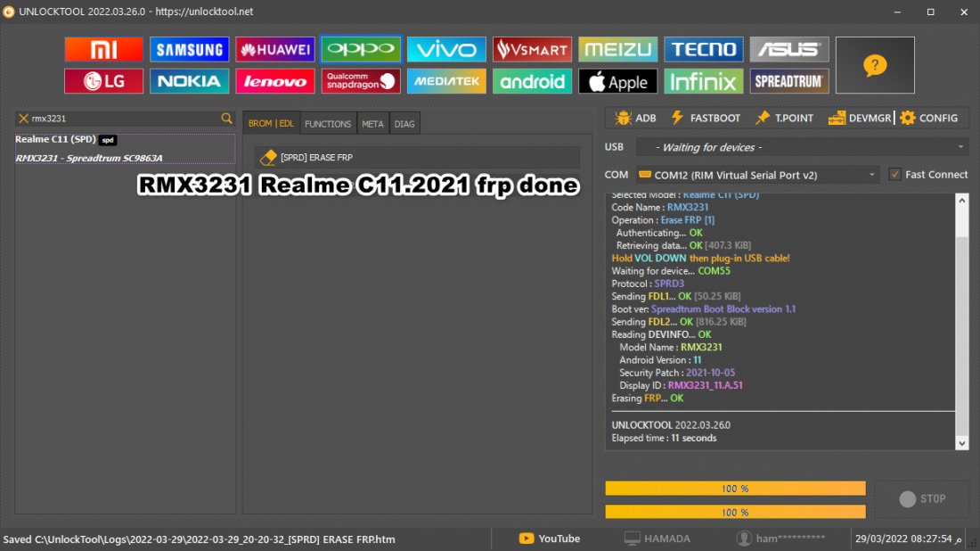Click the Hold VOL DOWN instruction line
This screenshot has height=551, width=980.
point(700,259)
